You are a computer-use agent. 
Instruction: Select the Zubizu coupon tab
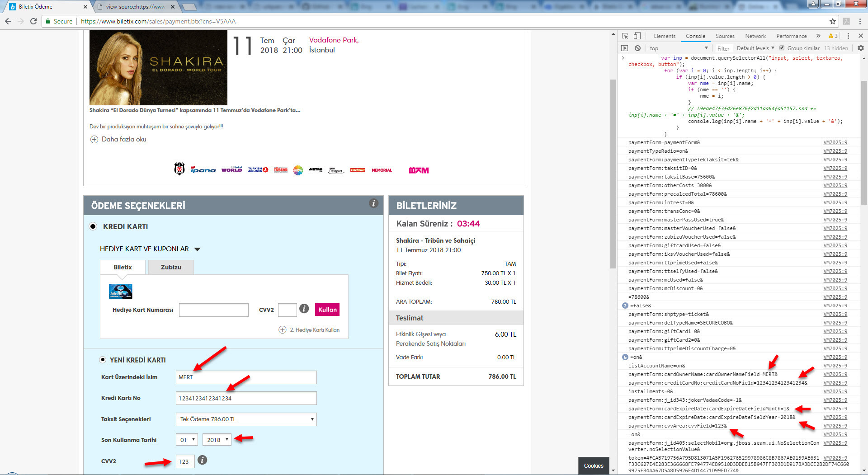pos(171,267)
